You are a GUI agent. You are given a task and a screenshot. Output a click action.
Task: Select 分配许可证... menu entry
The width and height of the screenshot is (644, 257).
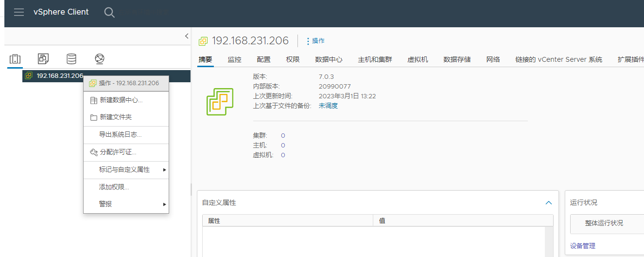[x=126, y=152]
